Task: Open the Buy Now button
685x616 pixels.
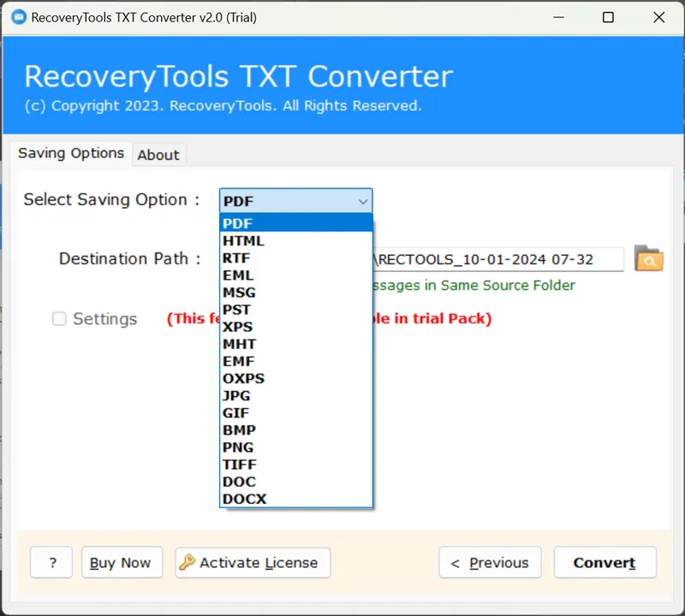Action: click(x=122, y=562)
